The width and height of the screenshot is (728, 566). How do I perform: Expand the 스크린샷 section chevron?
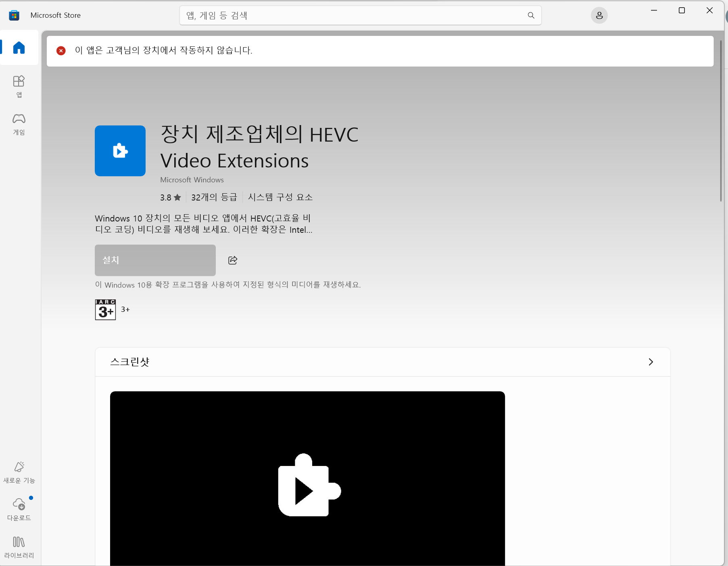(x=651, y=362)
